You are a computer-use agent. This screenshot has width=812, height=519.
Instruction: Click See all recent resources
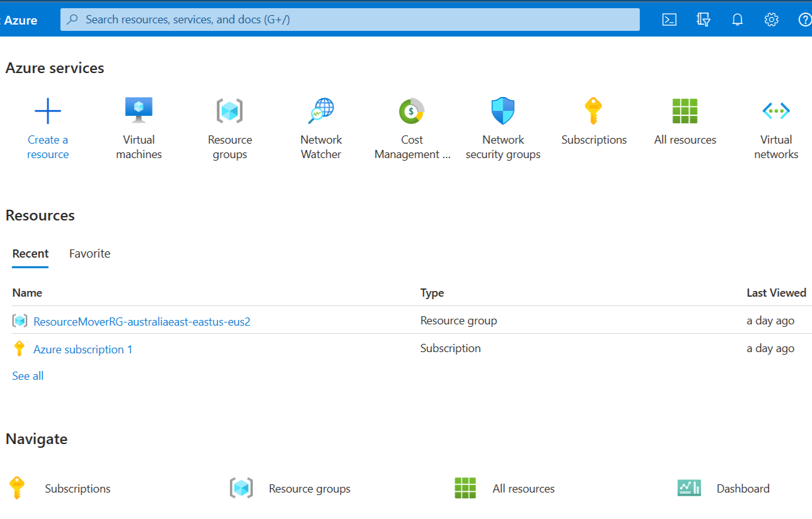tap(28, 375)
